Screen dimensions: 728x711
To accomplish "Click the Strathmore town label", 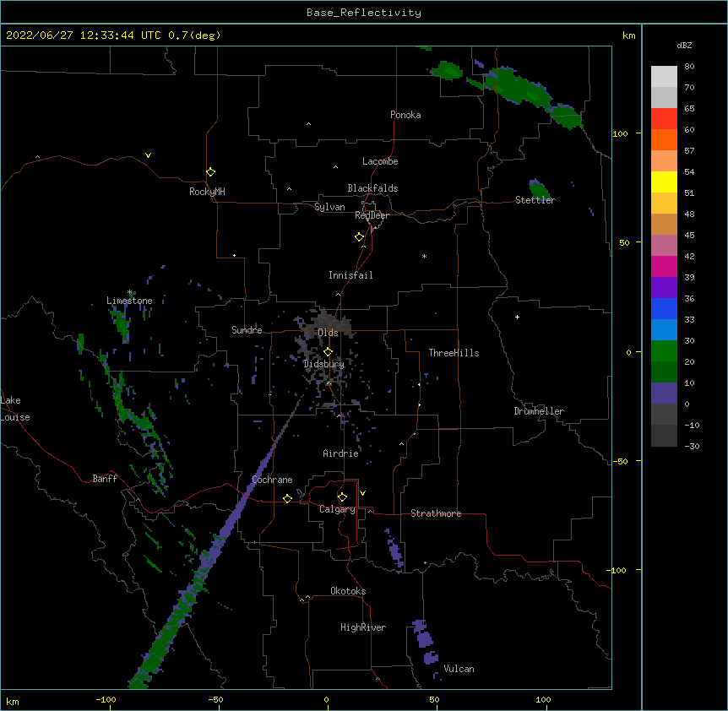I will click(436, 513).
